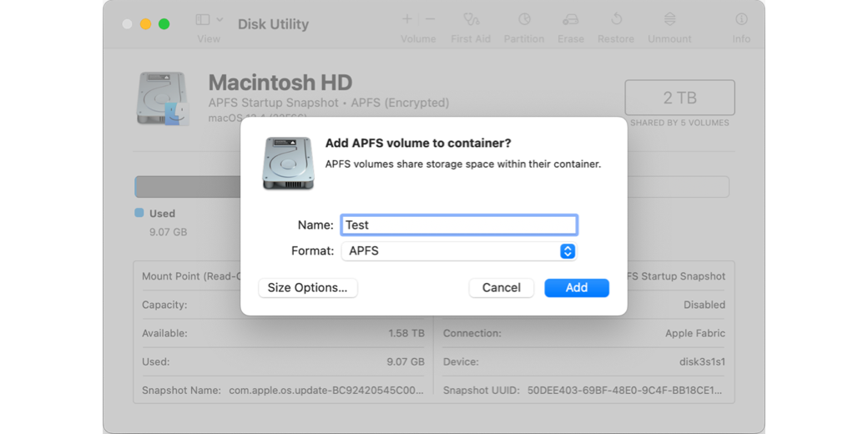Click the remove volume minus icon
Image resolution: width=868 pixels, height=434 pixels.
[430, 19]
